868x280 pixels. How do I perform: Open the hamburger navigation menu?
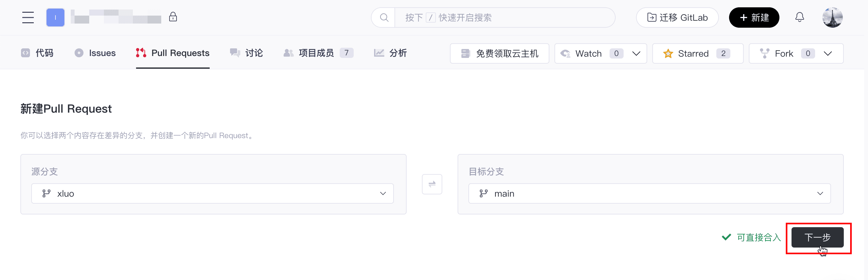point(28,17)
